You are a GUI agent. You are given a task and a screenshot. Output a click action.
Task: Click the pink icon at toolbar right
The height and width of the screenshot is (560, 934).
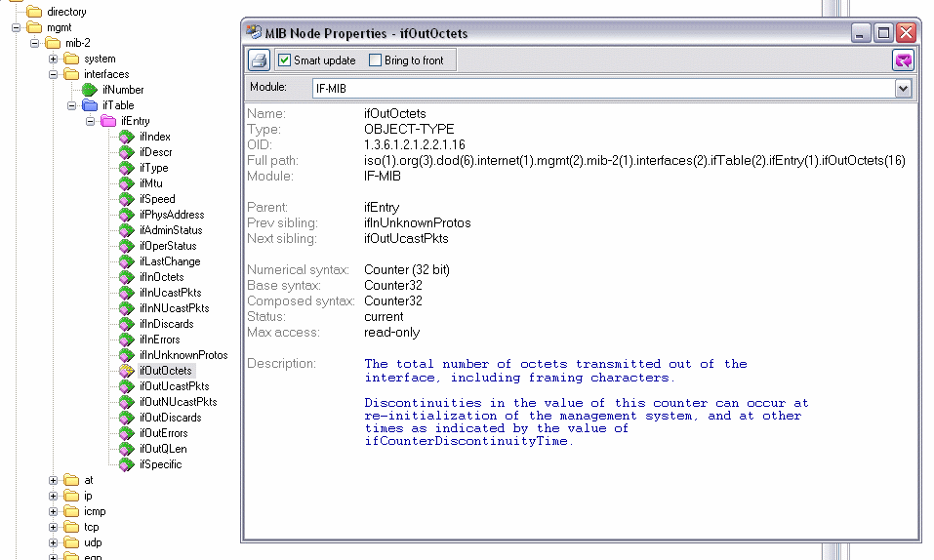pyautogui.click(x=904, y=60)
